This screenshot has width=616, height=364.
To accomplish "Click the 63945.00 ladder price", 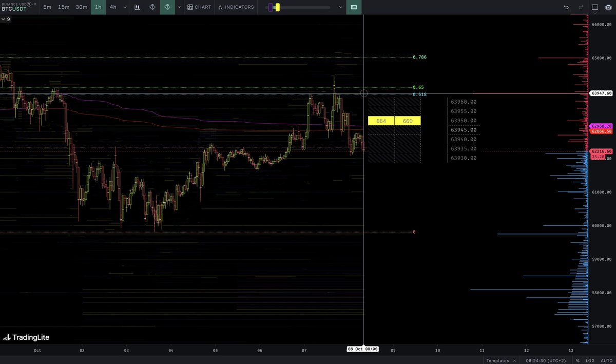I will (464, 130).
